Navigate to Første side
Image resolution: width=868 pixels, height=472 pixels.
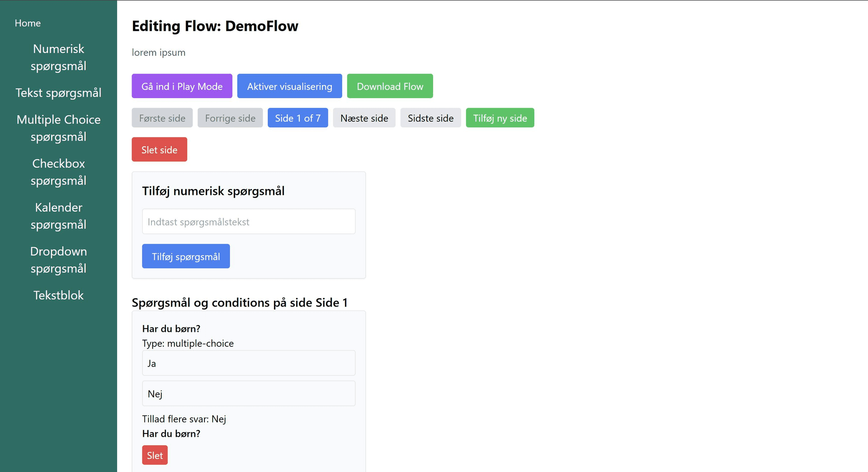tap(162, 118)
